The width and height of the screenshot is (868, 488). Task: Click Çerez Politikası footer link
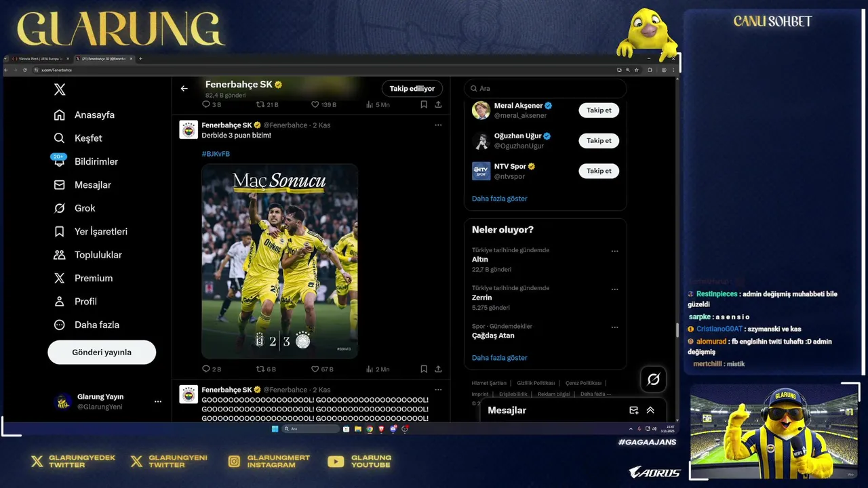coord(583,383)
